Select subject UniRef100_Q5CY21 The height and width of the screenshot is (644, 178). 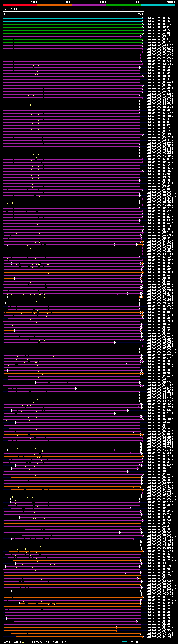[160, 576]
